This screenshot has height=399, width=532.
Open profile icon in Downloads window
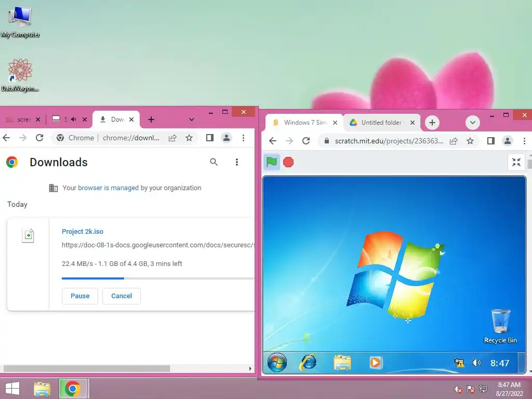pos(227,138)
